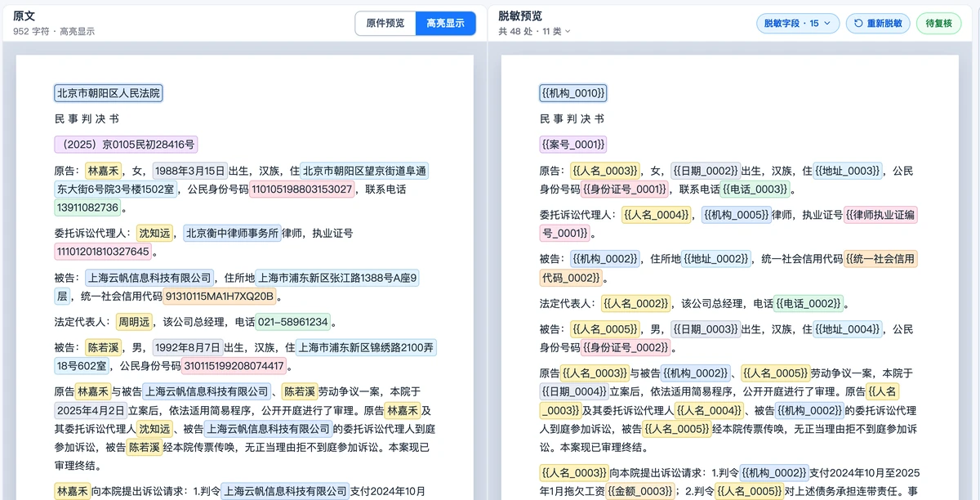Click the {{身份证号_0002}} placeholder
980x500 pixels.
pos(625,347)
